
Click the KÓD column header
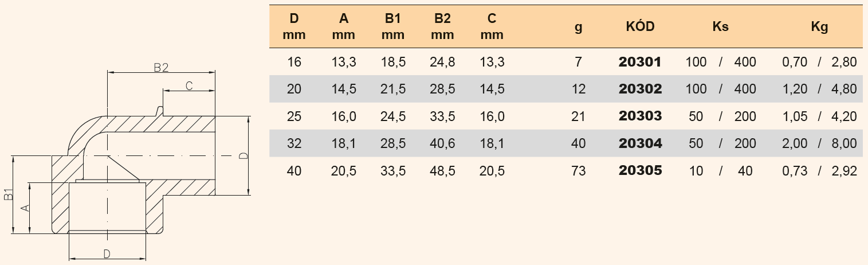[641, 26]
